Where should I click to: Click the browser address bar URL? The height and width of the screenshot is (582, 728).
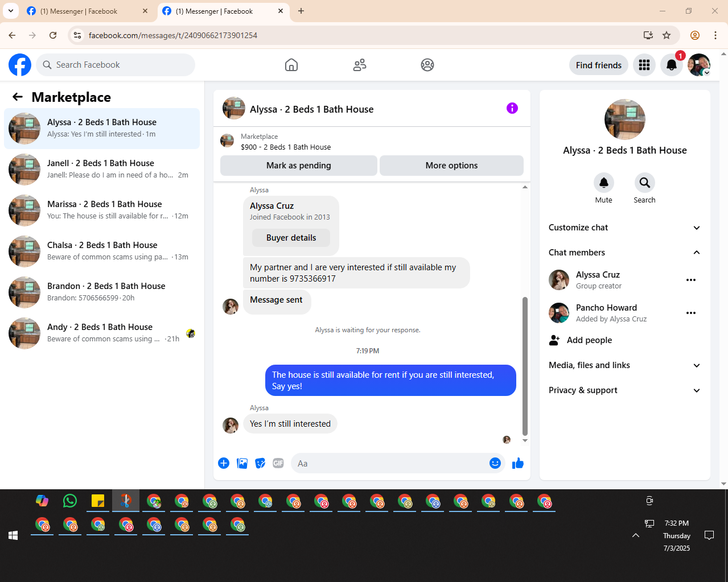tap(173, 35)
